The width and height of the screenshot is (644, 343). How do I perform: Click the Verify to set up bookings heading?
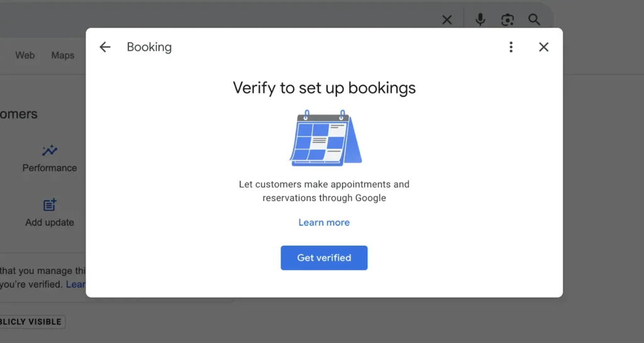pyautogui.click(x=324, y=88)
